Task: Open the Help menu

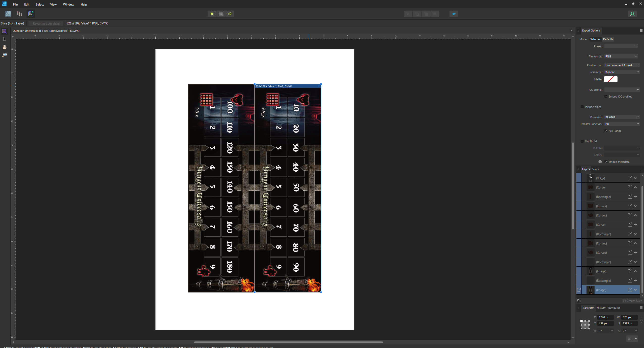Action: 84,4
